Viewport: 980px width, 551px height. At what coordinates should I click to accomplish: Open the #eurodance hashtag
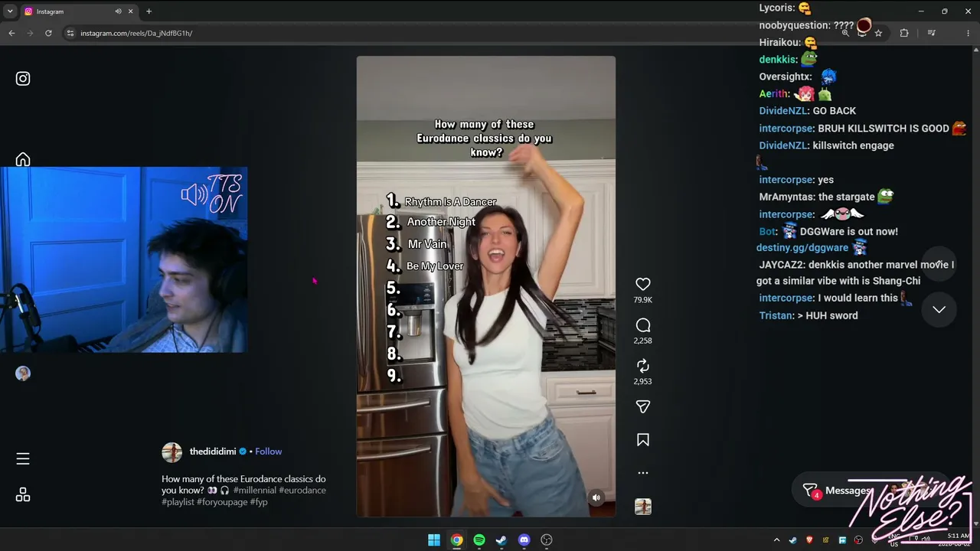(x=302, y=491)
